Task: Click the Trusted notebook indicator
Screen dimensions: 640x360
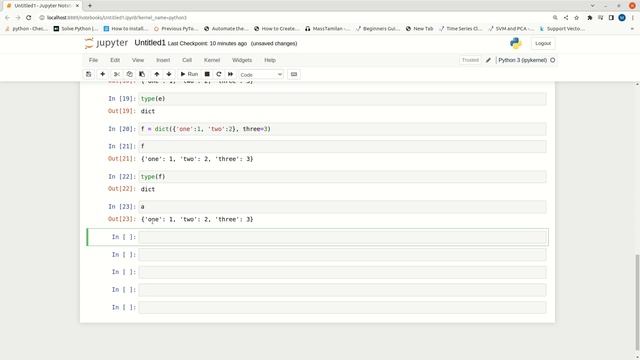Action: 470,60
